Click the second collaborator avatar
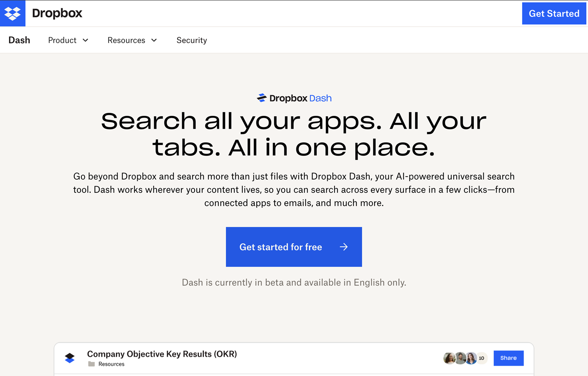588x376 pixels. pyautogui.click(x=460, y=358)
